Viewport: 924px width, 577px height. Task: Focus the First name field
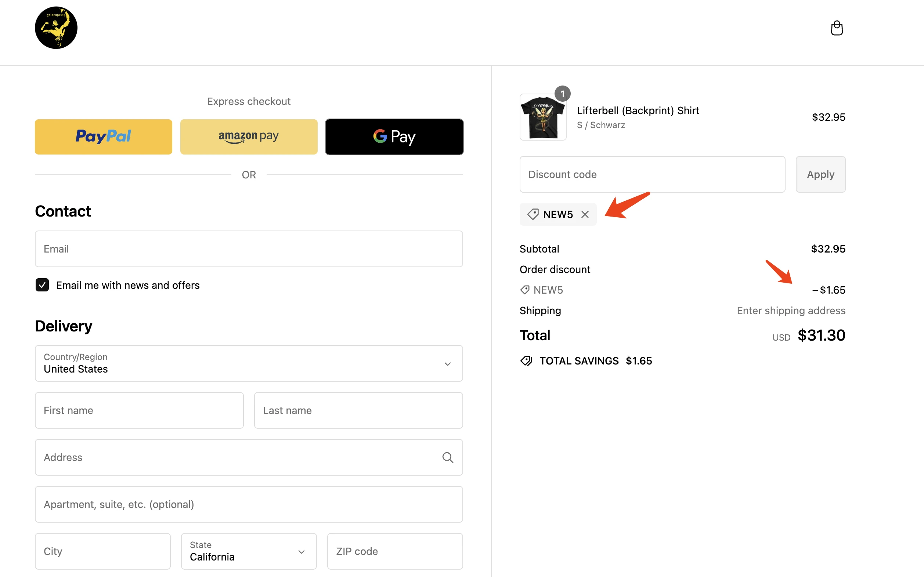click(x=139, y=410)
